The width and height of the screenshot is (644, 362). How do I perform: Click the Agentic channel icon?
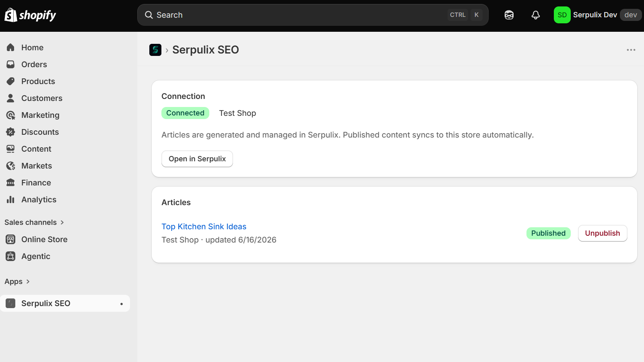click(x=11, y=256)
